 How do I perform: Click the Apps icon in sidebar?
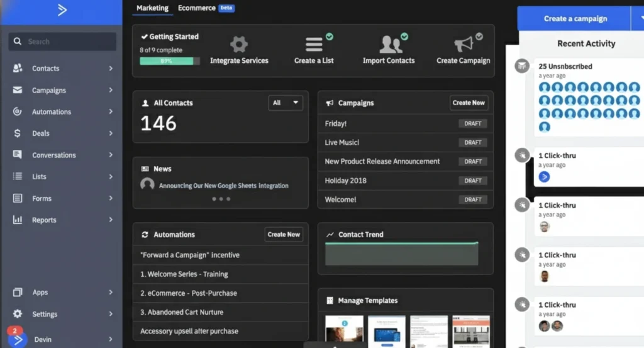(x=17, y=292)
